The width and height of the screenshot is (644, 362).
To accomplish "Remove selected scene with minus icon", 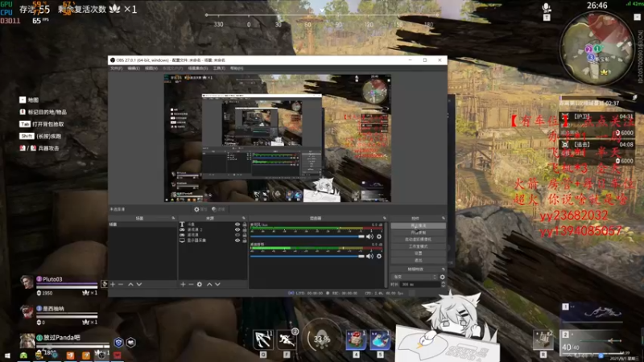I will 121,284.
